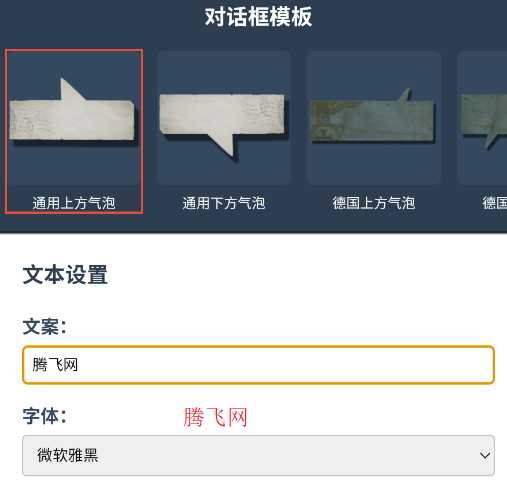507x486 pixels.
Task: Select the 通用上方气泡 bubble template image
Action: 74,118
